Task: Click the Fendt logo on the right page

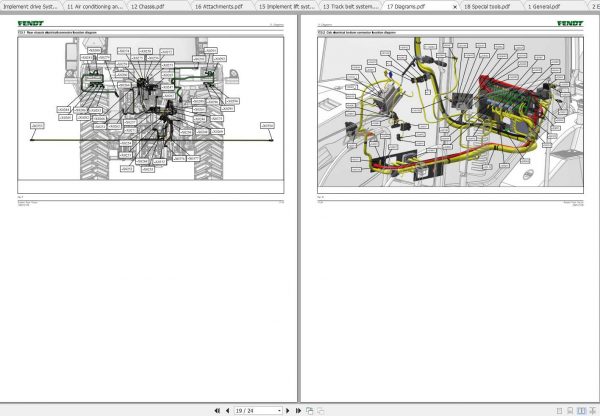Action: [570, 23]
